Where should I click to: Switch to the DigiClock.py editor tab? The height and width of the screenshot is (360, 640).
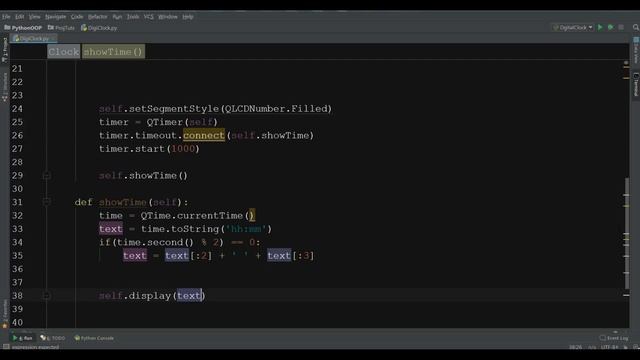[33, 38]
